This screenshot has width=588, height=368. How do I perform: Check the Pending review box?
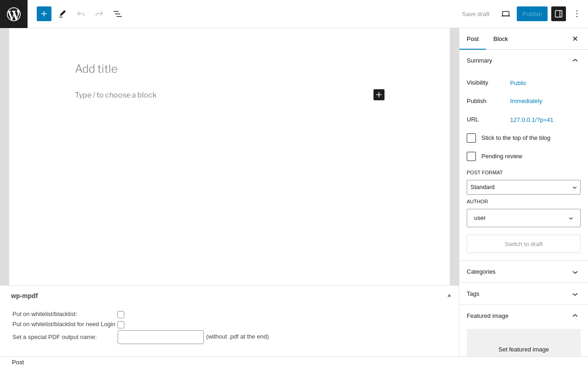471,156
